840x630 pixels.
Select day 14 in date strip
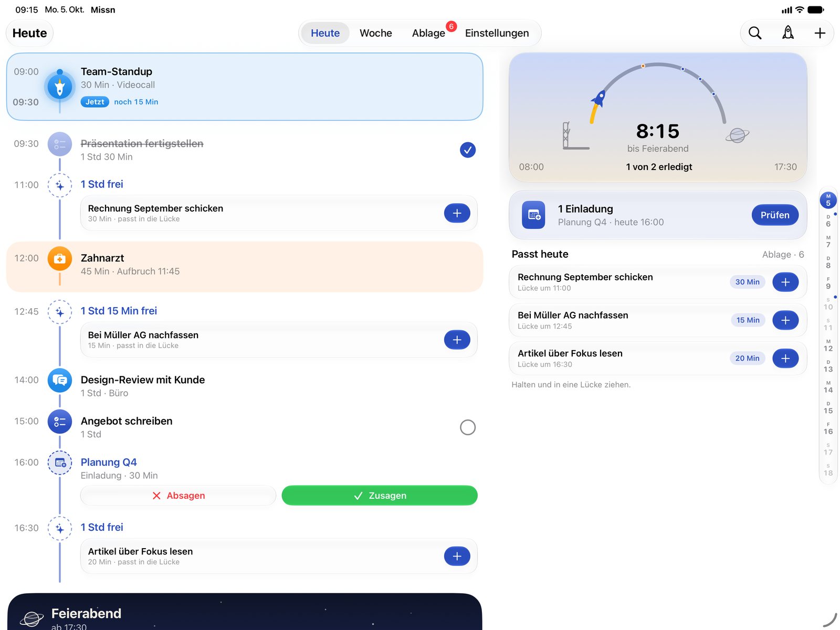click(828, 387)
